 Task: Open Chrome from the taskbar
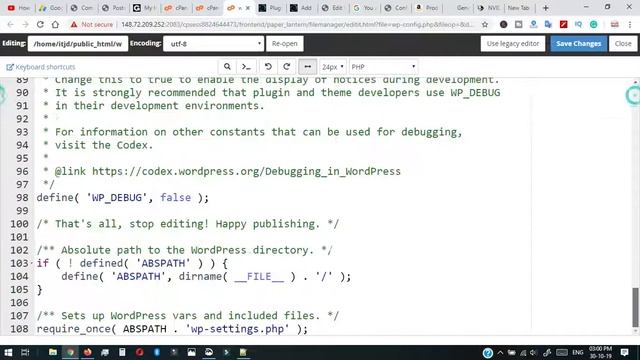tap(70, 352)
